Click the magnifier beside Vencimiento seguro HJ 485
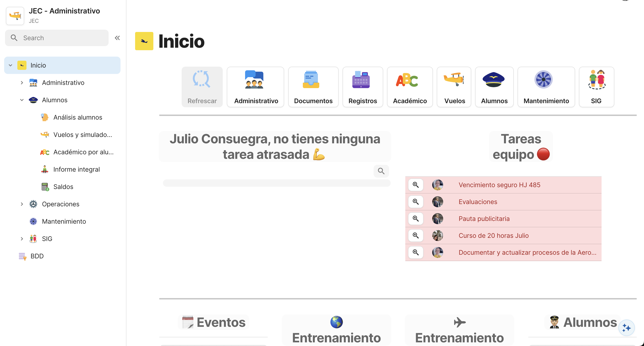The width and height of the screenshot is (644, 346). (416, 185)
